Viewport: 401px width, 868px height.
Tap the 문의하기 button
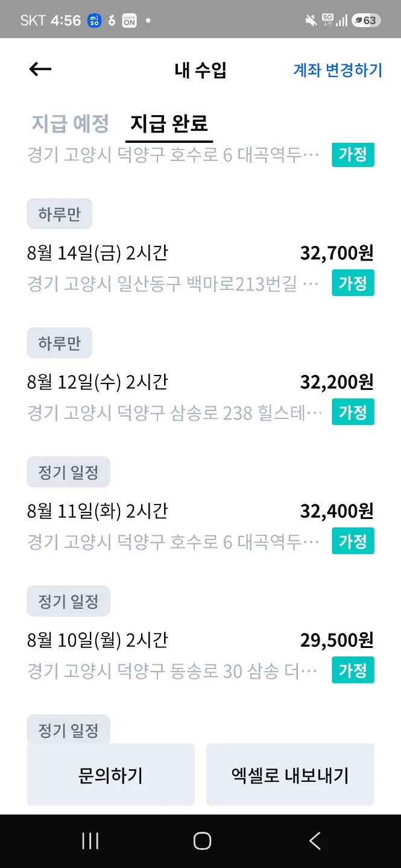(x=110, y=775)
